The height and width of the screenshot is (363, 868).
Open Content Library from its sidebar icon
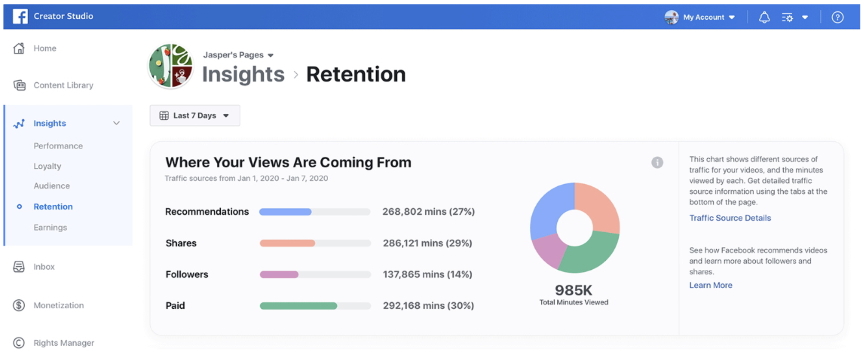pyautogui.click(x=19, y=85)
